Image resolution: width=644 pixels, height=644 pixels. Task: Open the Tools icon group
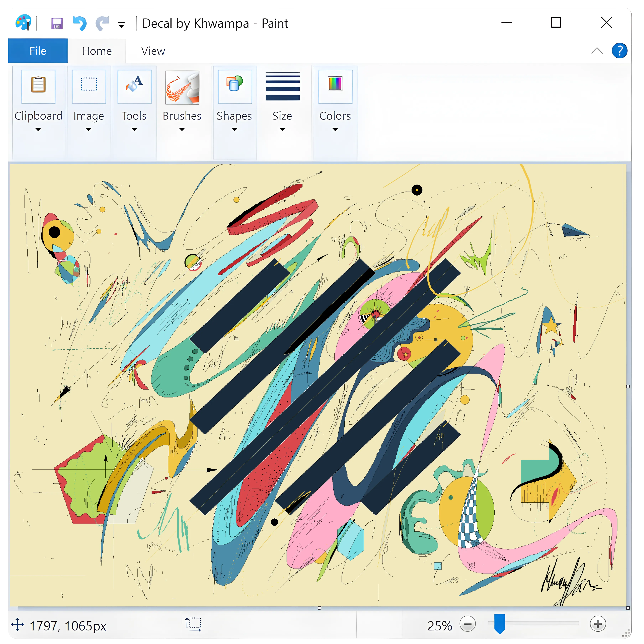pos(134,87)
